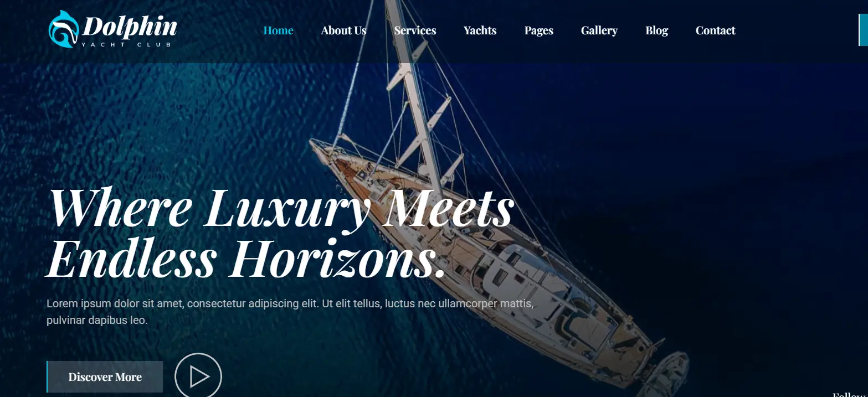Click the teal button at the header's right edge
The height and width of the screenshot is (397, 868).
[863, 30]
